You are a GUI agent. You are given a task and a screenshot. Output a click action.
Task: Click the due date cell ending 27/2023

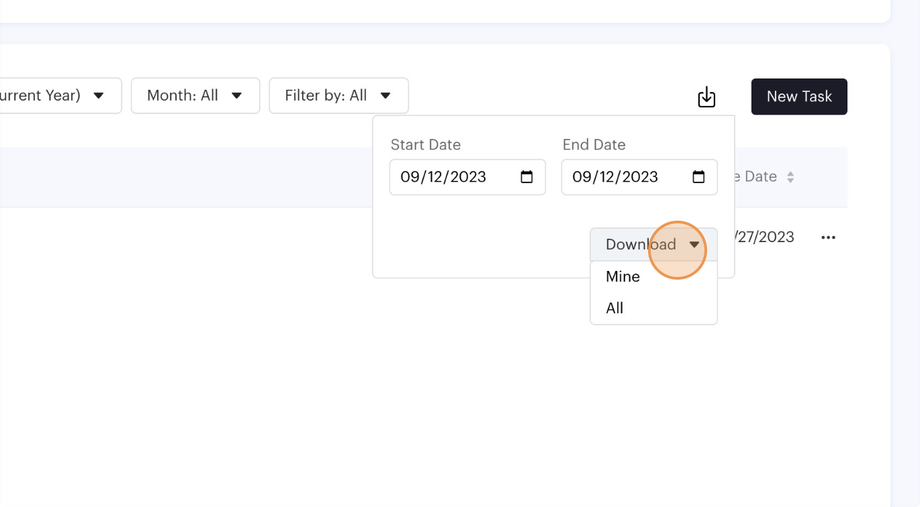(x=764, y=237)
